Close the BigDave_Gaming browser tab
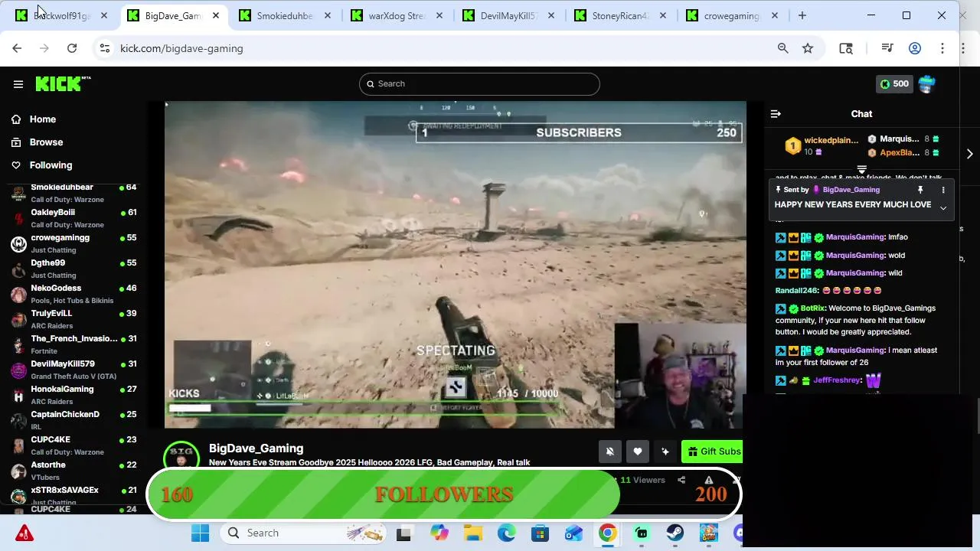Image resolution: width=980 pixels, height=551 pixels. (x=216, y=15)
